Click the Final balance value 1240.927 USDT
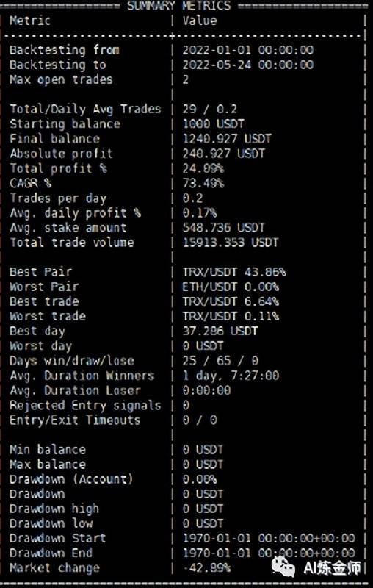This screenshot has height=588, width=373. click(x=227, y=139)
